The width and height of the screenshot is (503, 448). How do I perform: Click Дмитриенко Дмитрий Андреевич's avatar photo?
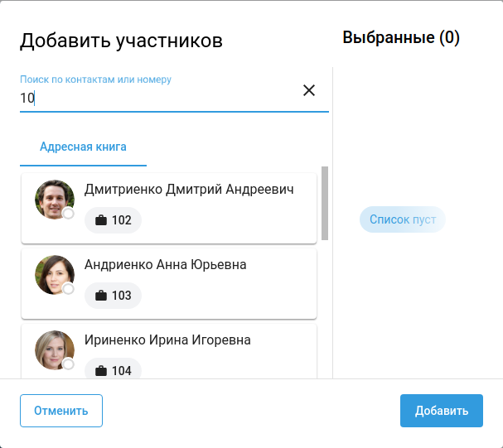[x=54, y=200]
